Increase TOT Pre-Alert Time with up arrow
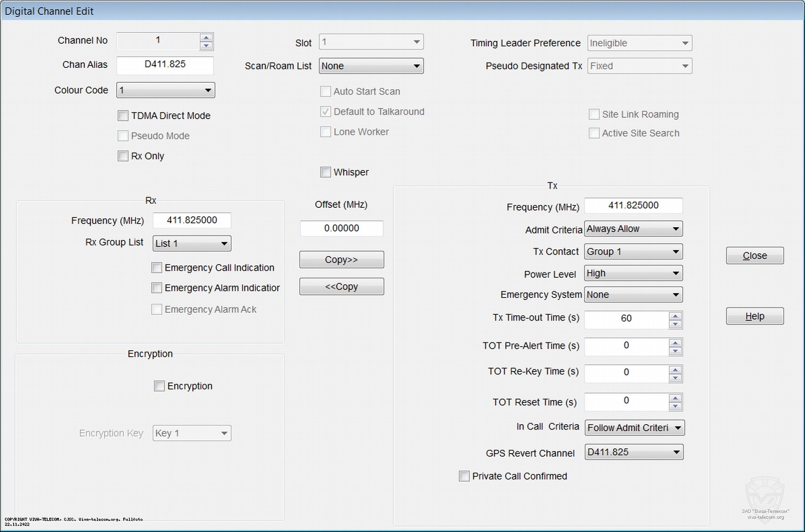 [x=675, y=342]
